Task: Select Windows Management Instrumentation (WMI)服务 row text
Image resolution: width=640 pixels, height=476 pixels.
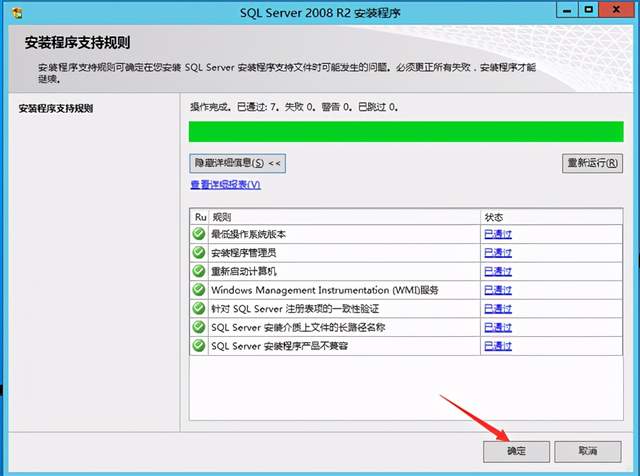Action: [324, 290]
